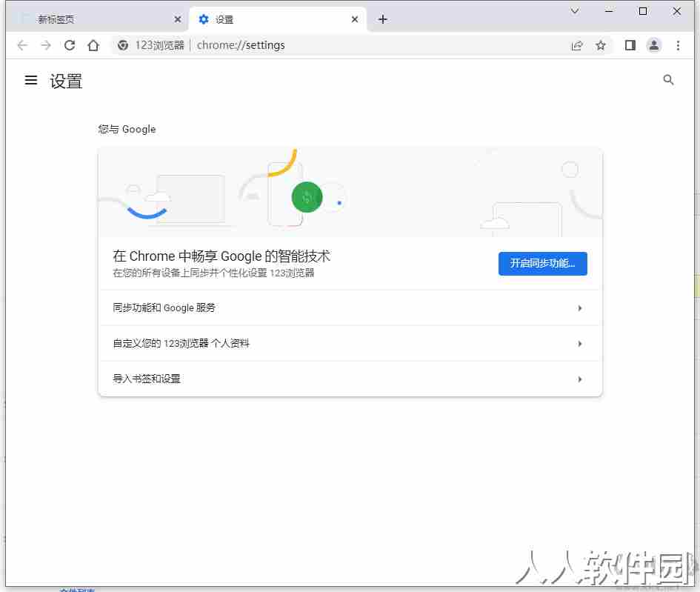The image size is (700, 592).
Task: Click the 开启同步功能 button
Action: tap(542, 264)
